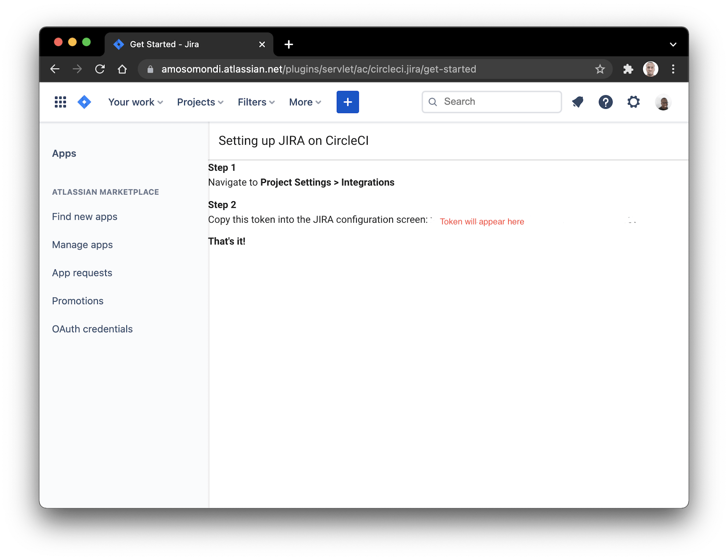Open the Atlassian app switcher grid
Viewport: 728px width, 560px height.
click(60, 102)
